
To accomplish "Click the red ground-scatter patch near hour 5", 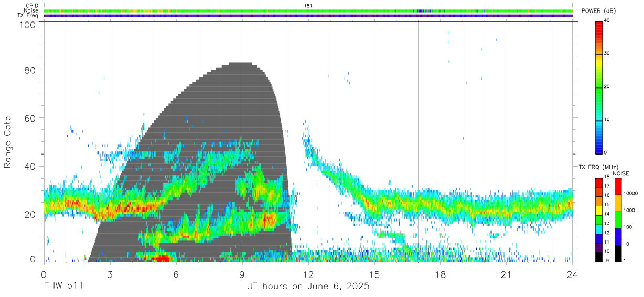I will 160,258.
